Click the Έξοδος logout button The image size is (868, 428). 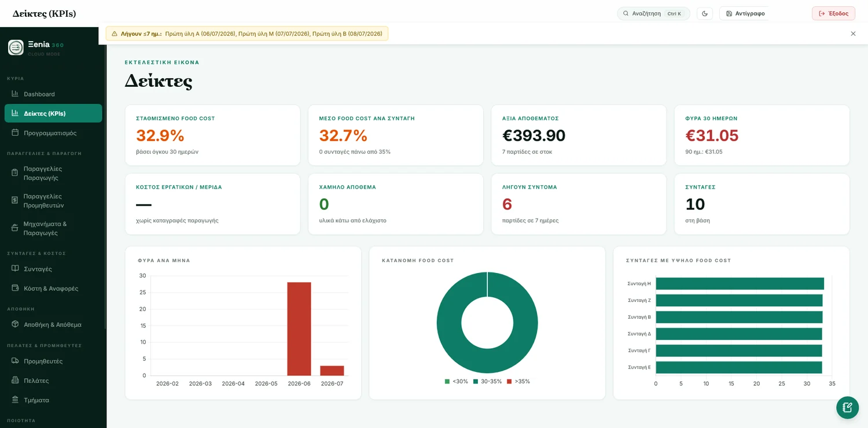(833, 13)
